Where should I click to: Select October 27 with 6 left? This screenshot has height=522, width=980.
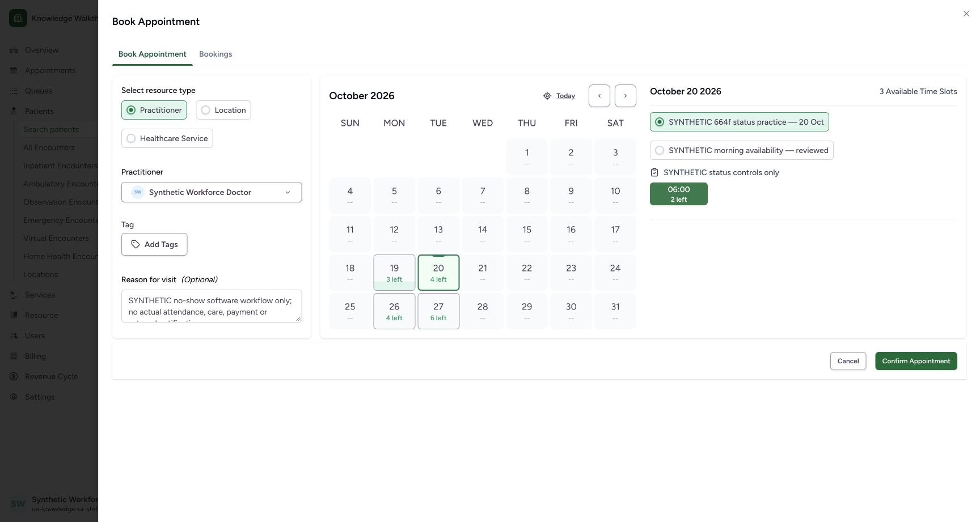pos(438,311)
